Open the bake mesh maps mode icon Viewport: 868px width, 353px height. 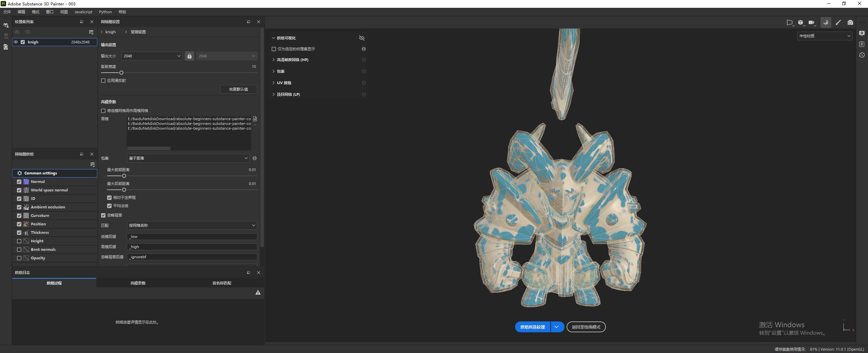point(826,22)
